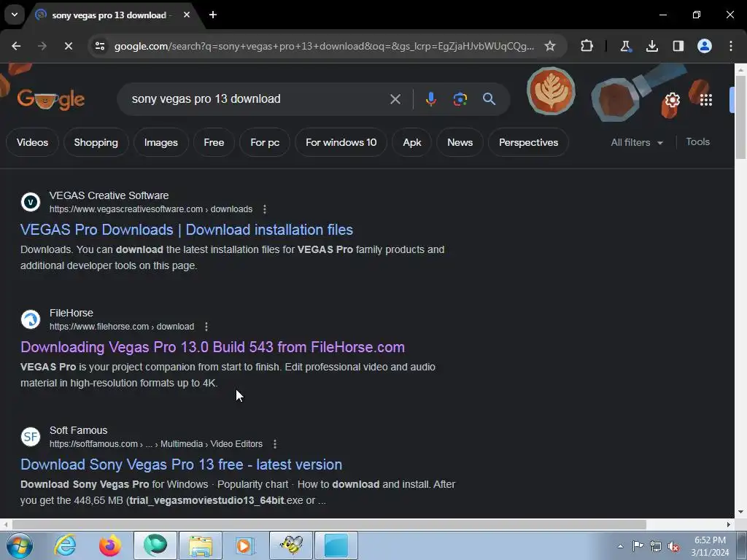Search by image with Google Lens

[460, 99]
